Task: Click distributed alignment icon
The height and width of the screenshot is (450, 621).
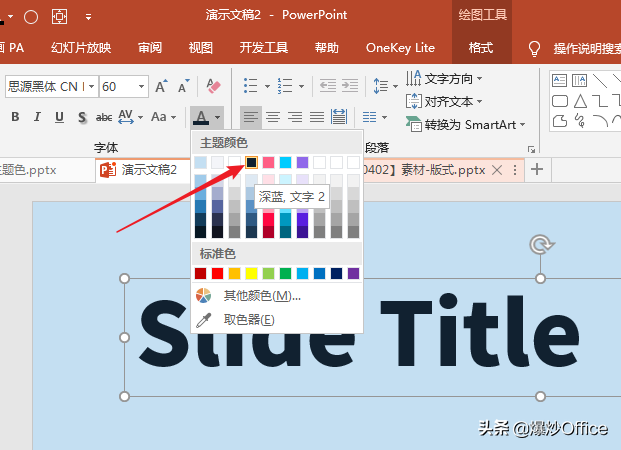Action: [x=339, y=117]
